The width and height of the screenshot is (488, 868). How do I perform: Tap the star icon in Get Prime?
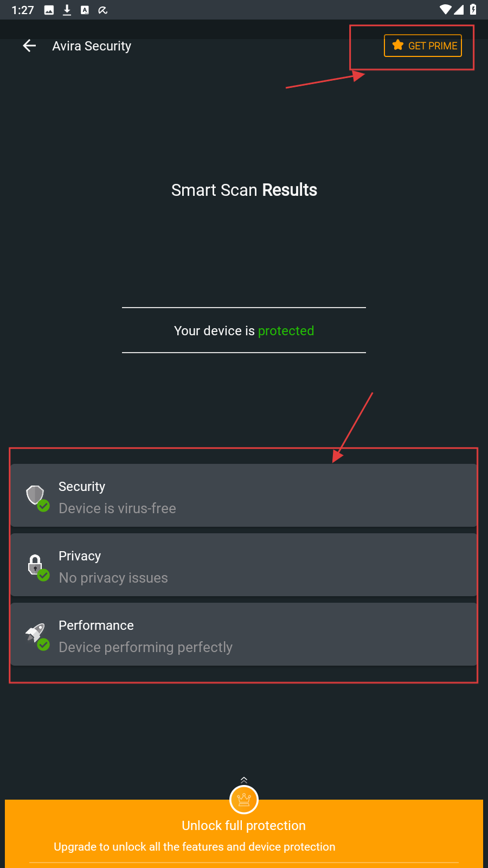click(x=398, y=45)
